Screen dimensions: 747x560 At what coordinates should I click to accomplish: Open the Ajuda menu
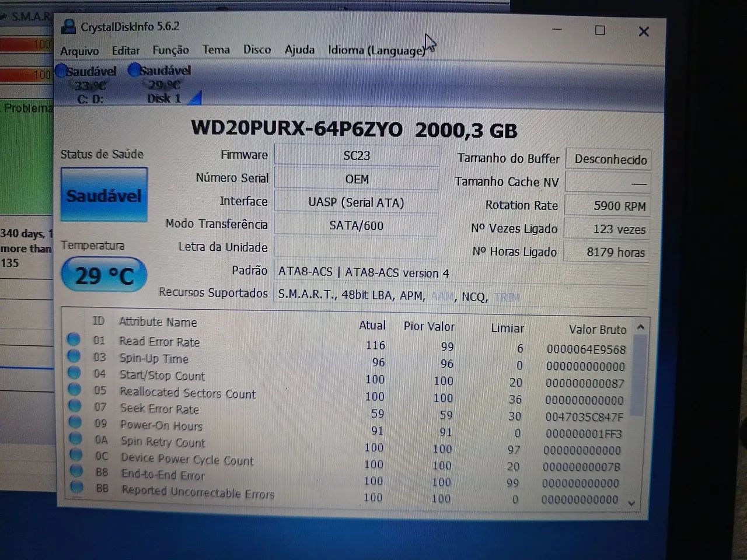click(x=299, y=50)
